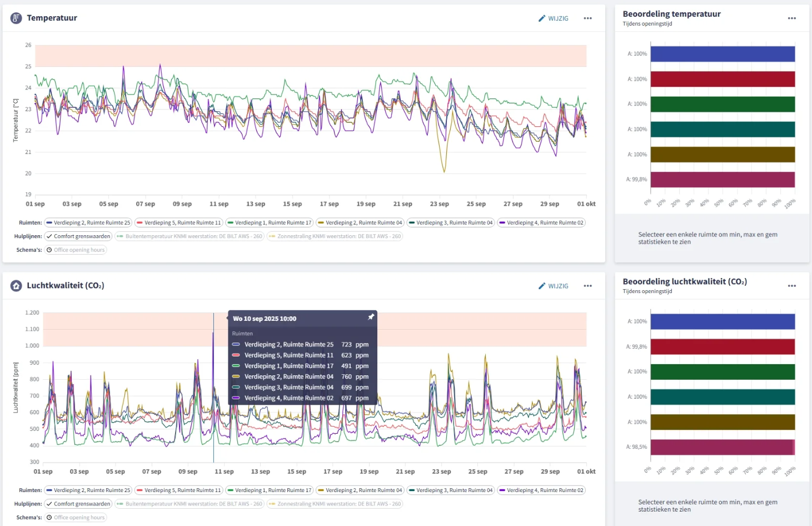
Task: Hide Verdieping 2, Ruimte 25 in temperature chart
Action: [x=88, y=223]
